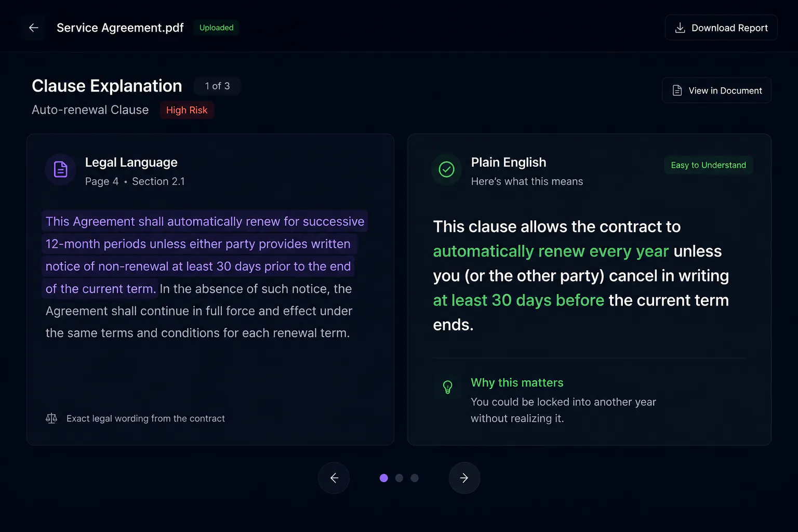Viewport: 798px width, 532px height.
Task: Jump to the second pagination dot
Action: click(x=399, y=478)
